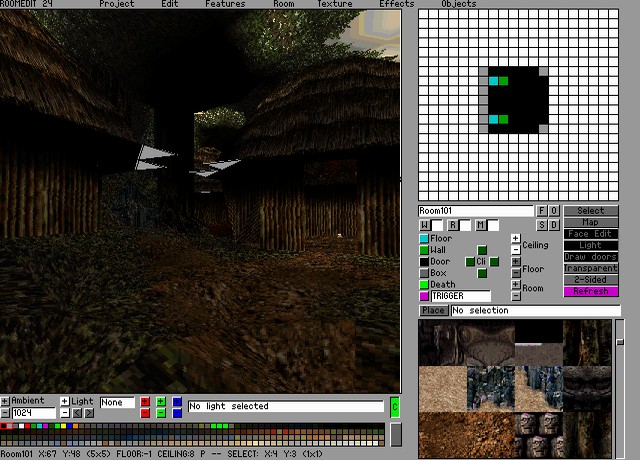Screen dimensions: 640x460
Task: Open the Effects menu
Action: 396,4
